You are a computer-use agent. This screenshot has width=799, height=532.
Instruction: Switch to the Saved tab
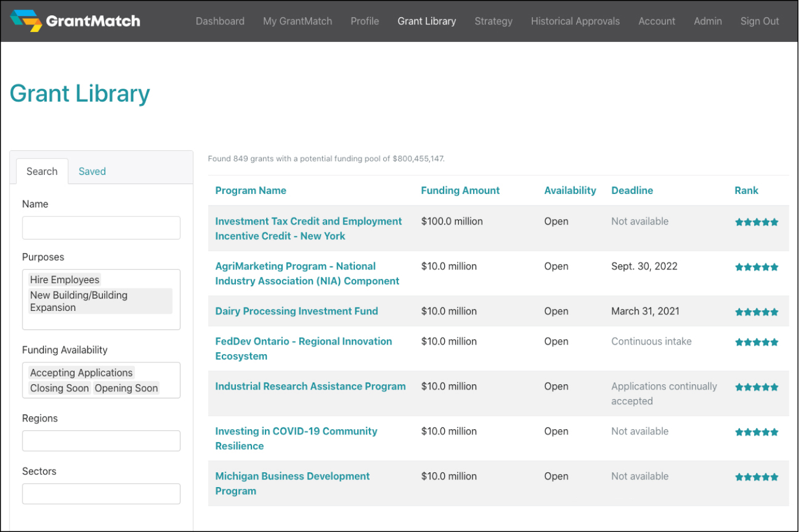coord(92,171)
